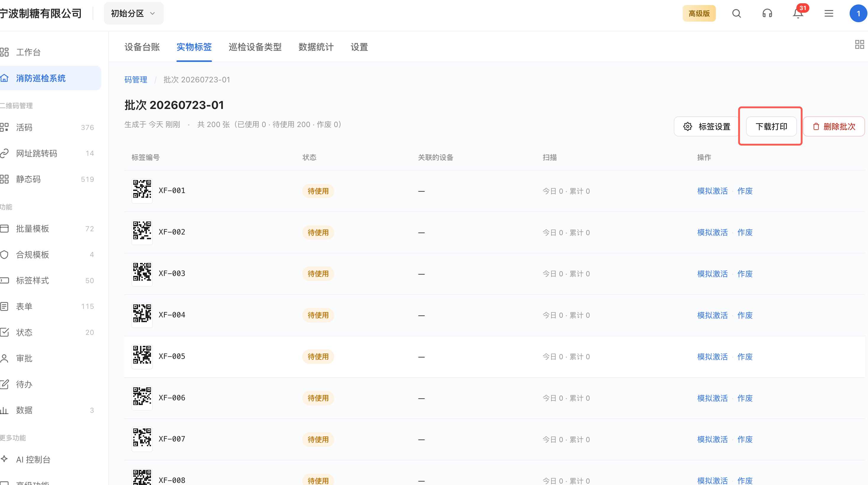Viewport: 868px width, 485px height.
Task: Expand the 初始分区 dropdown
Action: pyautogui.click(x=134, y=14)
